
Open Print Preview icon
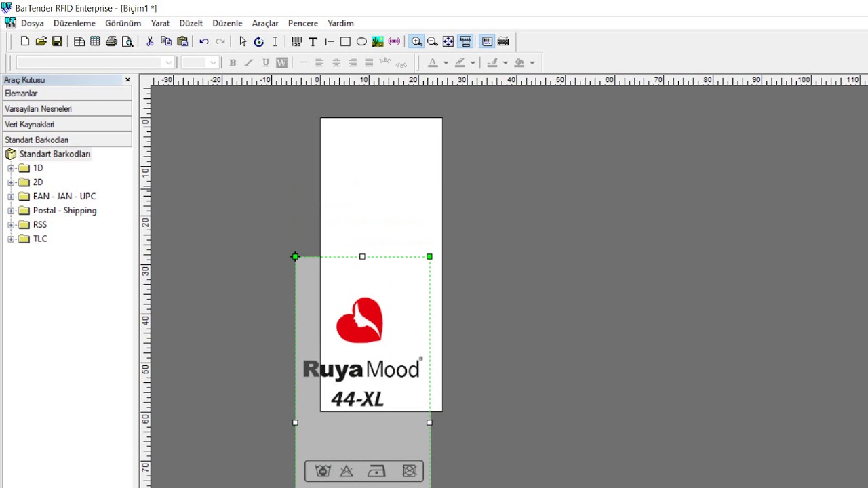pyautogui.click(x=127, y=41)
